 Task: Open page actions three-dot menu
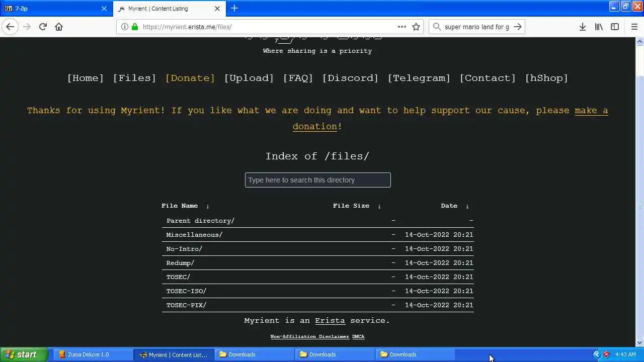(x=401, y=27)
